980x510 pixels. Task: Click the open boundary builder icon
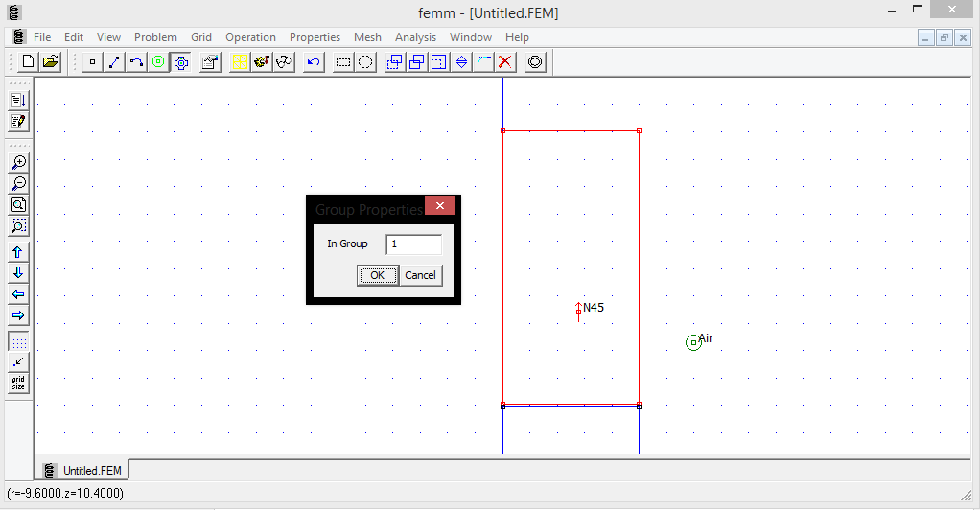[535, 62]
